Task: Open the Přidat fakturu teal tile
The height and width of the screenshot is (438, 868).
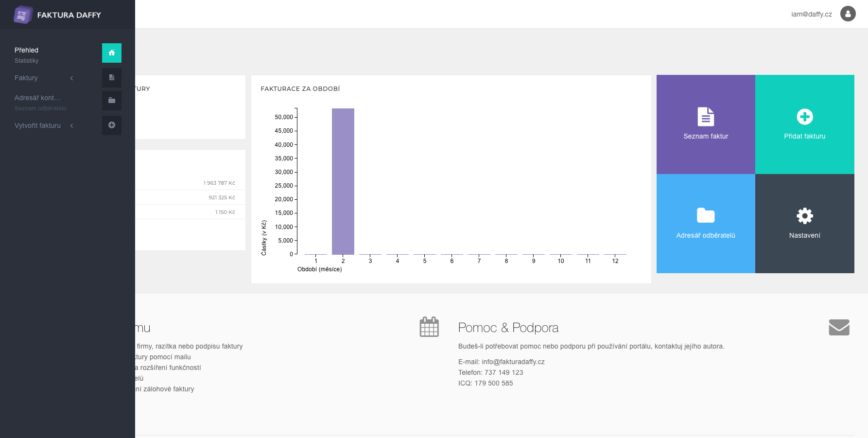Action: (x=804, y=124)
